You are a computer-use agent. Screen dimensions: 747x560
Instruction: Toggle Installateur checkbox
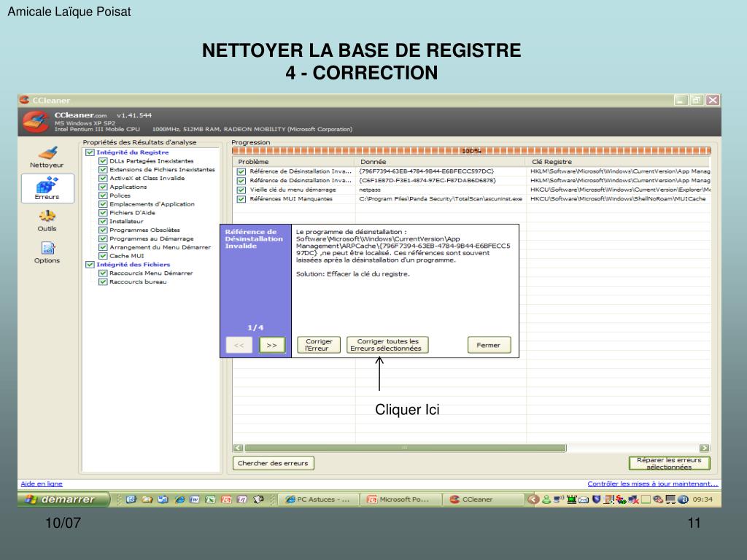(102, 222)
